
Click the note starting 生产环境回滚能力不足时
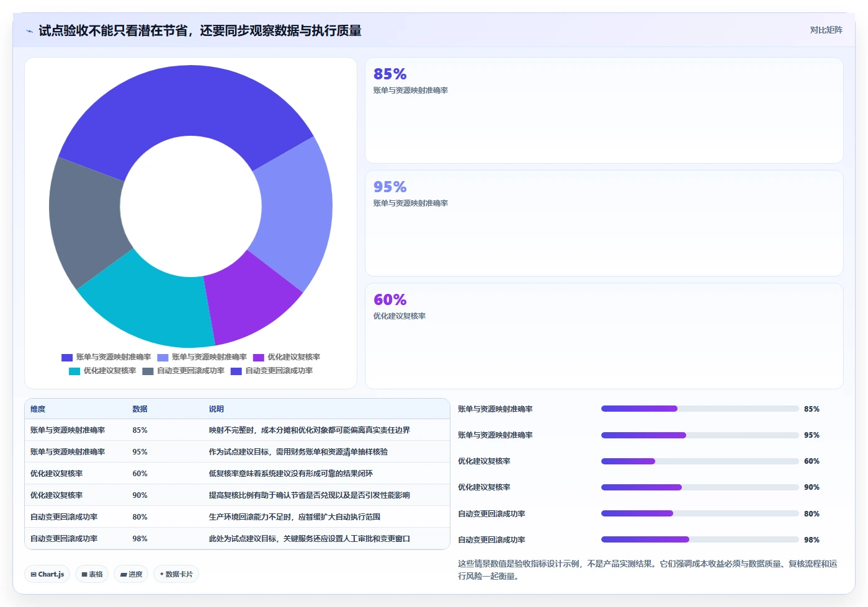click(x=294, y=517)
